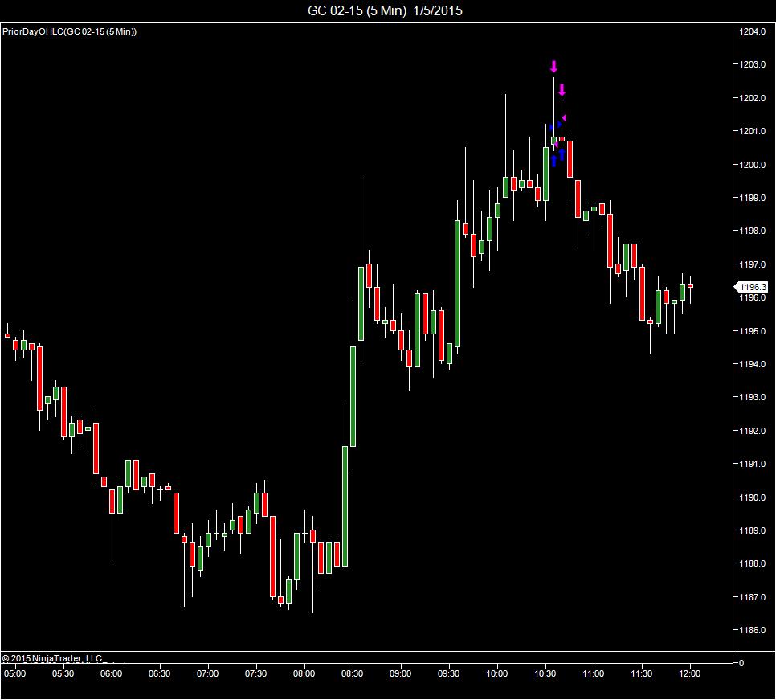The width and height of the screenshot is (776, 700).
Task: Click the 05:00 time axis label
Action: click(x=14, y=673)
